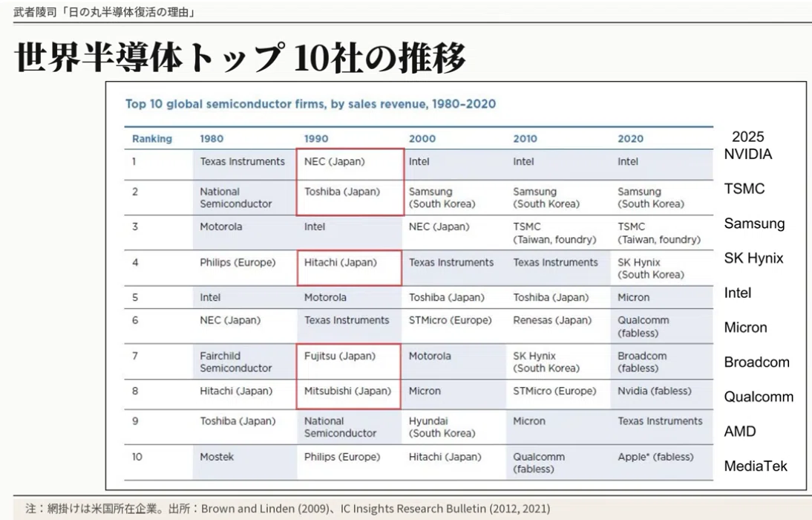Screen dimensions: 812x520
Task: Click 'TSMC (Taiwan, foundry)' in the 2010 column
Action: coord(554,233)
